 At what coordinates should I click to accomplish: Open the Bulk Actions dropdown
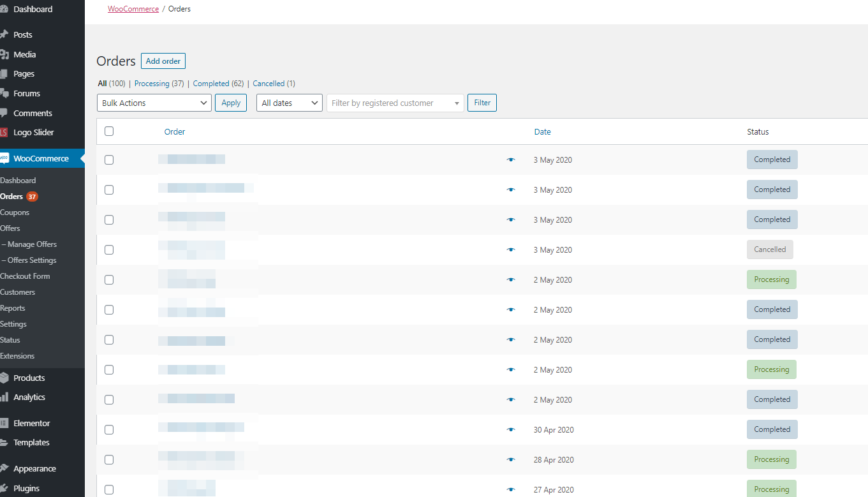tap(154, 102)
